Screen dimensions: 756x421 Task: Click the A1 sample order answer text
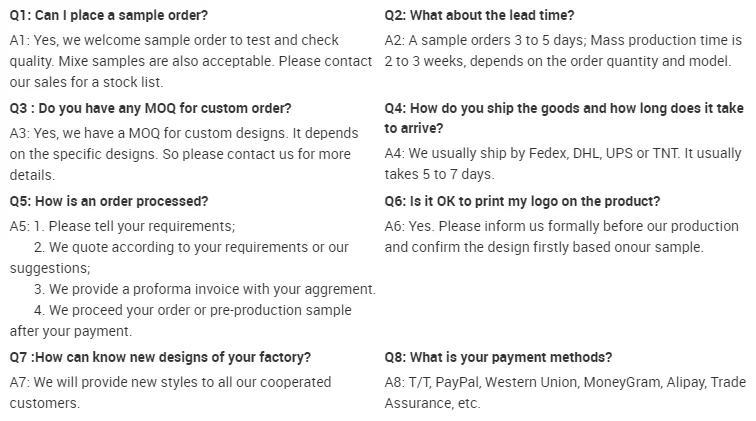[190, 61]
